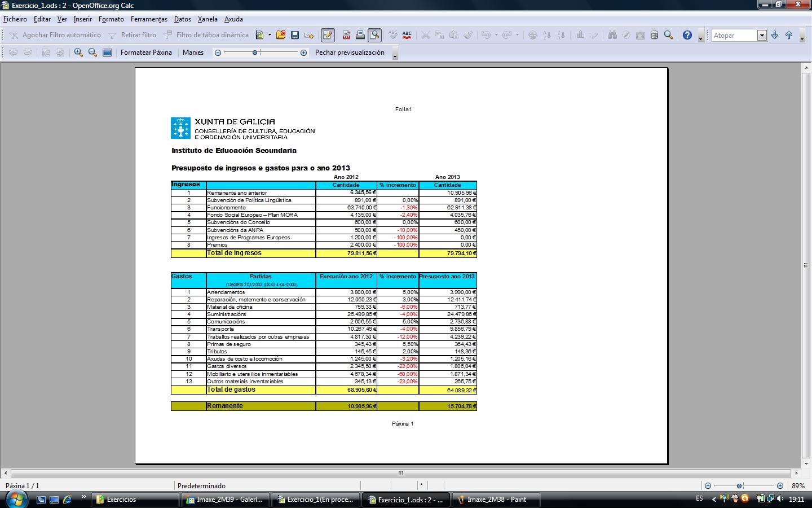Click Pechar previsualización button
Image resolution: width=812 pixels, height=508 pixels.
click(350, 52)
